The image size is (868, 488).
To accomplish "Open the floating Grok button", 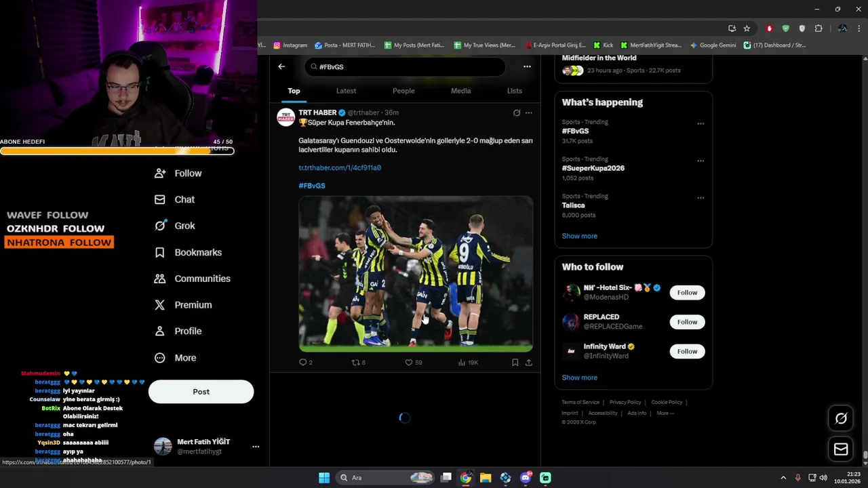I will [841, 418].
